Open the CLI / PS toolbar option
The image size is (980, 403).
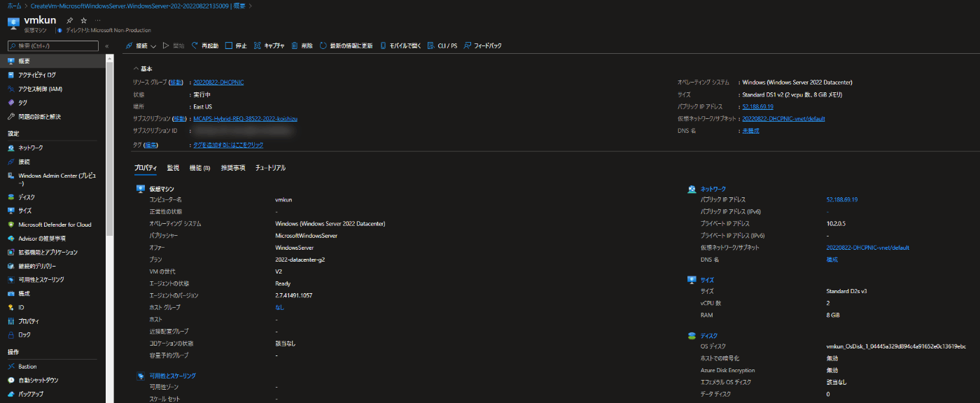point(442,45)
